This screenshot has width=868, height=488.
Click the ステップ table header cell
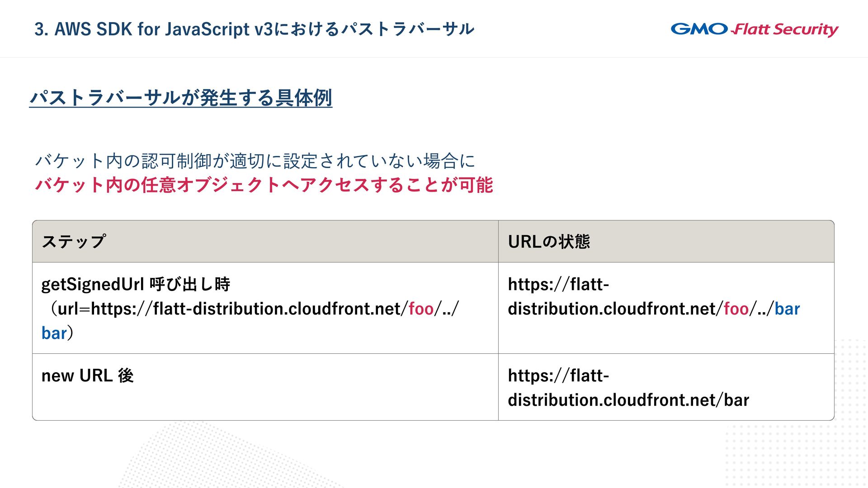point(74,242)
